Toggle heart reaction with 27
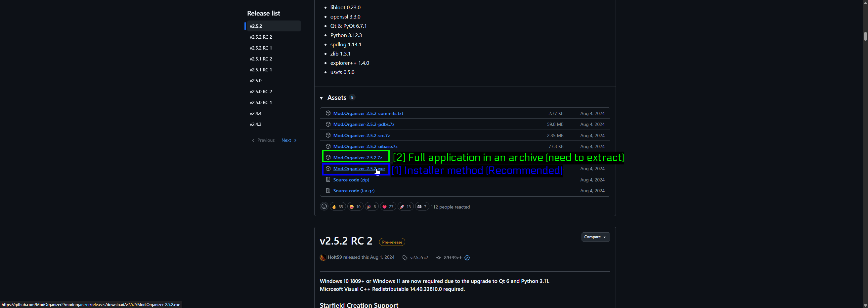868x308 pixels. [388, 207]
